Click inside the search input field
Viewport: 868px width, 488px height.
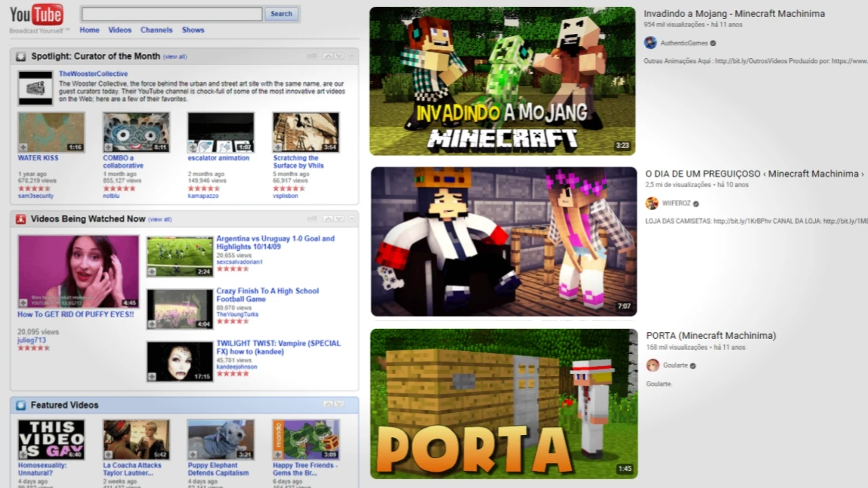coord(171,14)
